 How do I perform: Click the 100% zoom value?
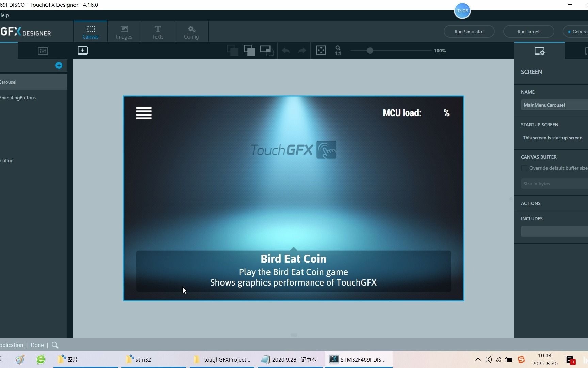(x=440, y=51)
